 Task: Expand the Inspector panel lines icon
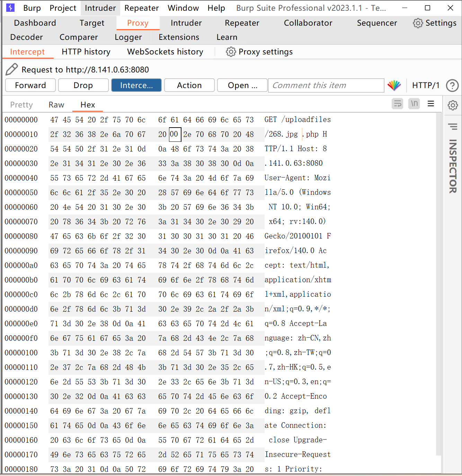(x=453, y=127)
